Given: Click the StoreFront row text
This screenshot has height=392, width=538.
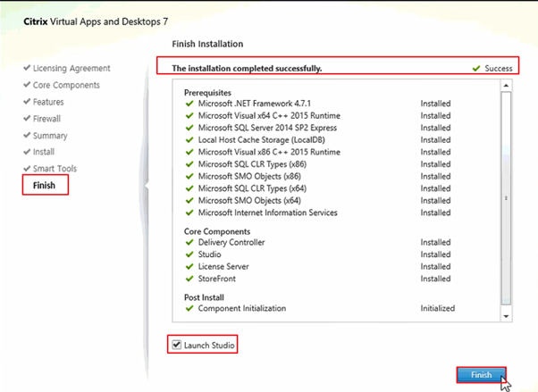Looking at the screenshot, I should tap(217, 279).
